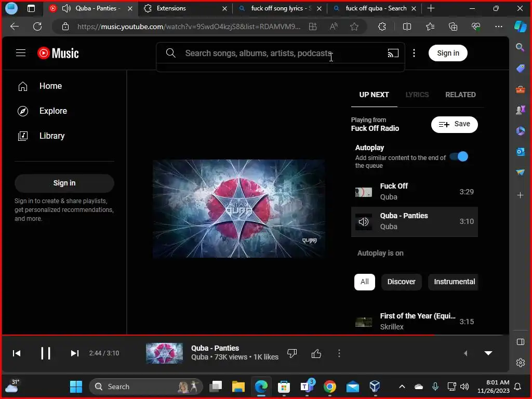Click the speaker icon on Quba - Panties row
The height and width of the screenshot is (399, 532).
coord(363,222)
